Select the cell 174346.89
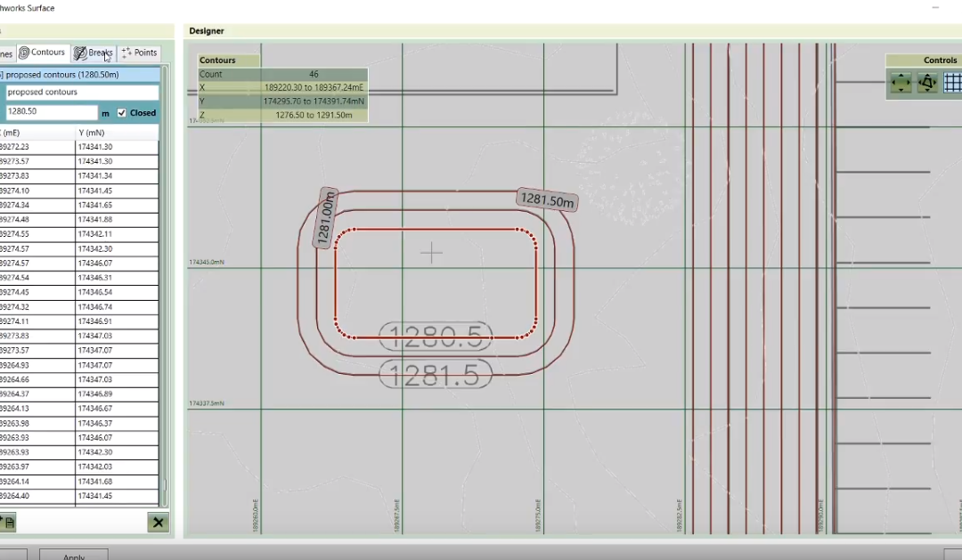The width and height of the screenshot is (962, 560). pyautogui.click(x=117, y=394)
